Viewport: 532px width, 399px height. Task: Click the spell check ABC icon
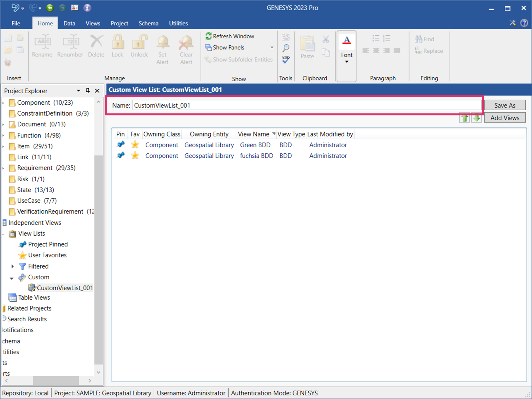286,59
